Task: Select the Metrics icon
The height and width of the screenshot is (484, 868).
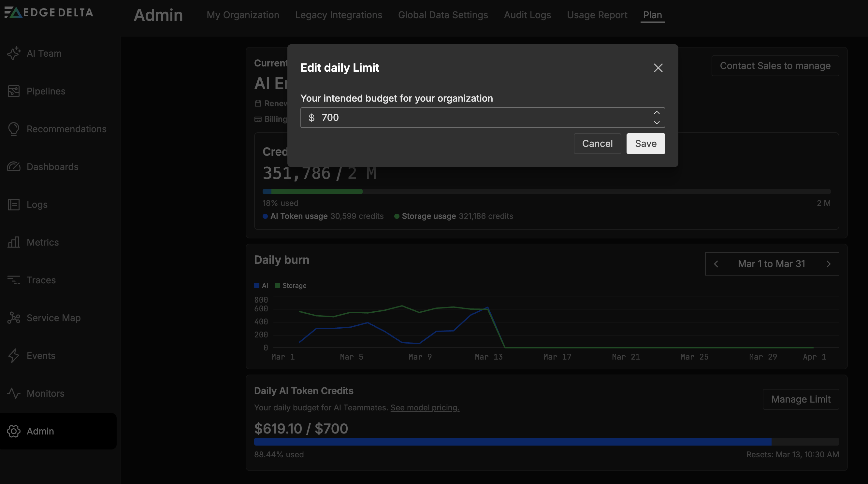Action: pyautogui.click(x=14, y=242)
